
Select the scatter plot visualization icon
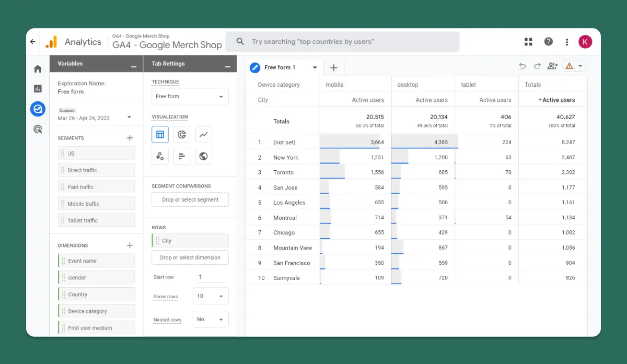click(160, 156)
